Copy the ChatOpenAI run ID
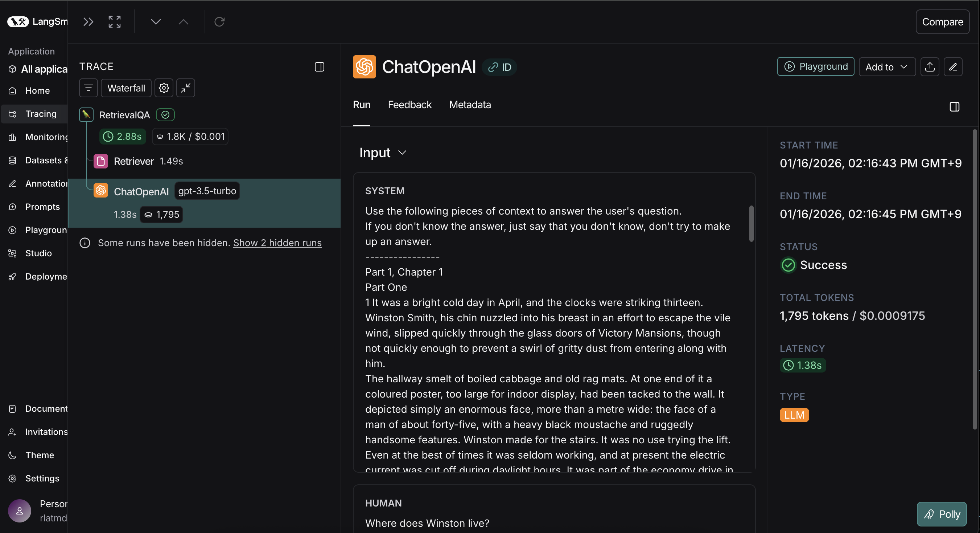Image resolution: width=980 pixels, height=533 pixels. point(499,67)
